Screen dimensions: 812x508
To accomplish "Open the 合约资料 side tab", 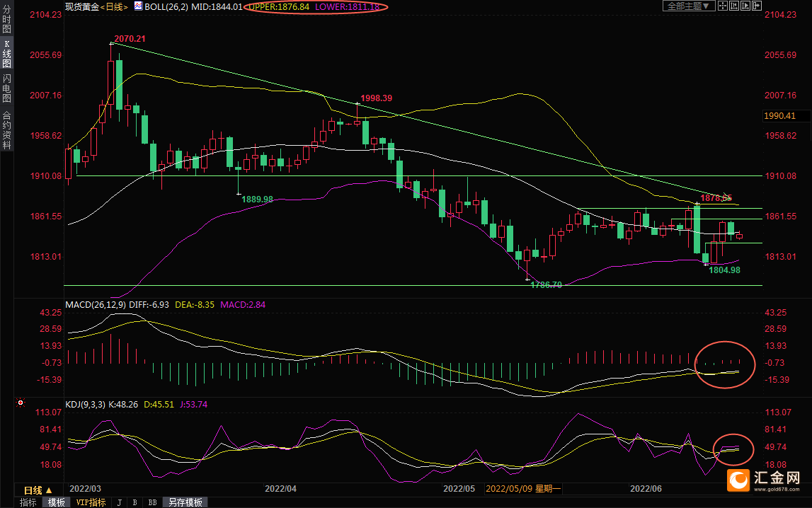I will [x=7, y=130].
